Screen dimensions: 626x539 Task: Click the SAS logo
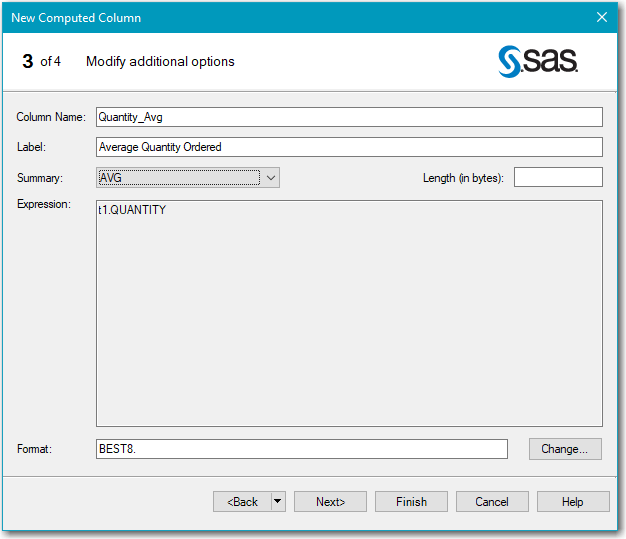tap(537, 61)
